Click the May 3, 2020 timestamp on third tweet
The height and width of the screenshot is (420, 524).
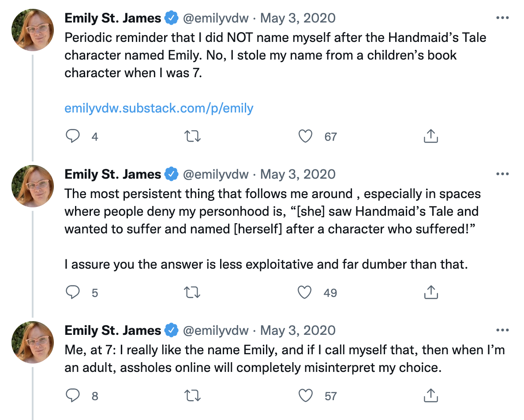tap(298, 330)
